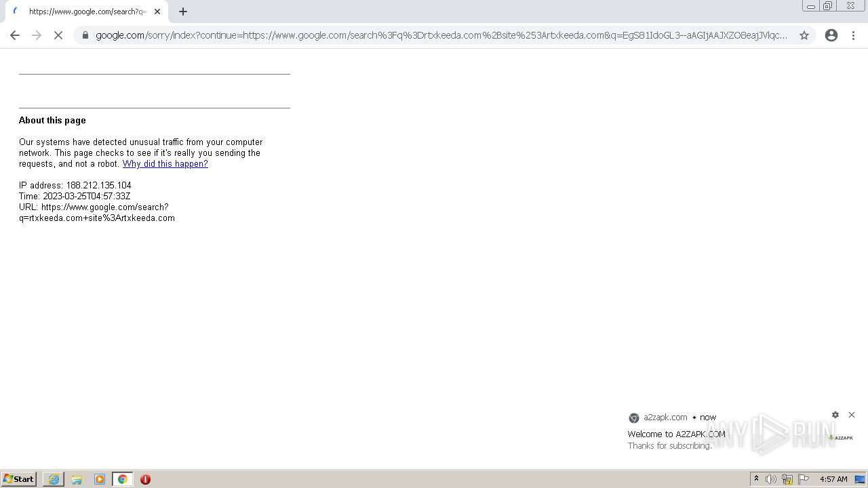Dismiss the a2zapk.com notification
868x488 pixels.
[852, 415]
